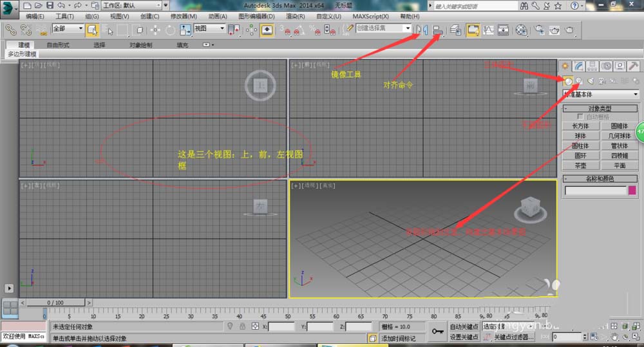The height and width of the screenshot is (347, 644).
Task: Open the 视图 reference coordinate dropdown
Action: coord(209,28)
